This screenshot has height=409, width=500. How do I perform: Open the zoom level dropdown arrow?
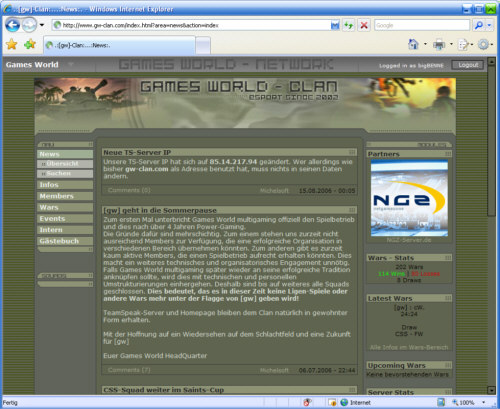point(484,402)
